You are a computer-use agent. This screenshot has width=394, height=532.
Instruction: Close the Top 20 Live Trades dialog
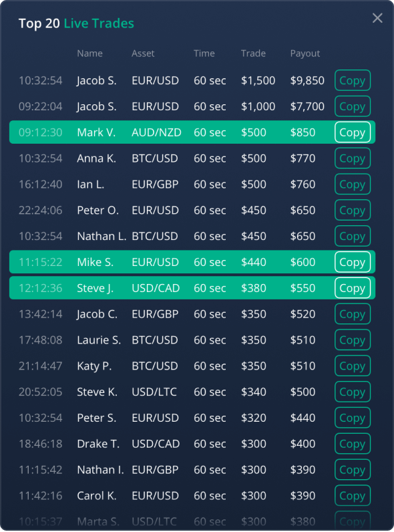[377, 18]
